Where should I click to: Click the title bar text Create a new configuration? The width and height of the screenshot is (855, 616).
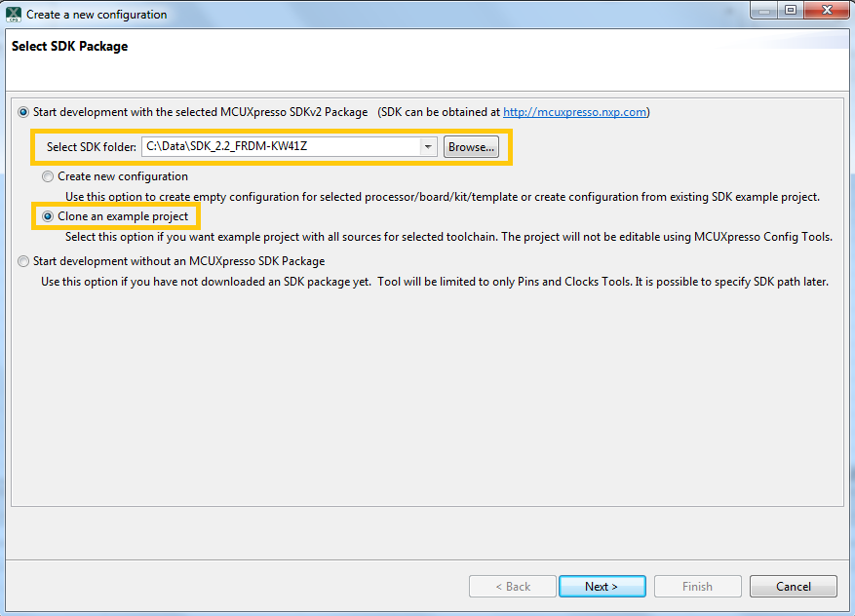[x=97, y=15]
